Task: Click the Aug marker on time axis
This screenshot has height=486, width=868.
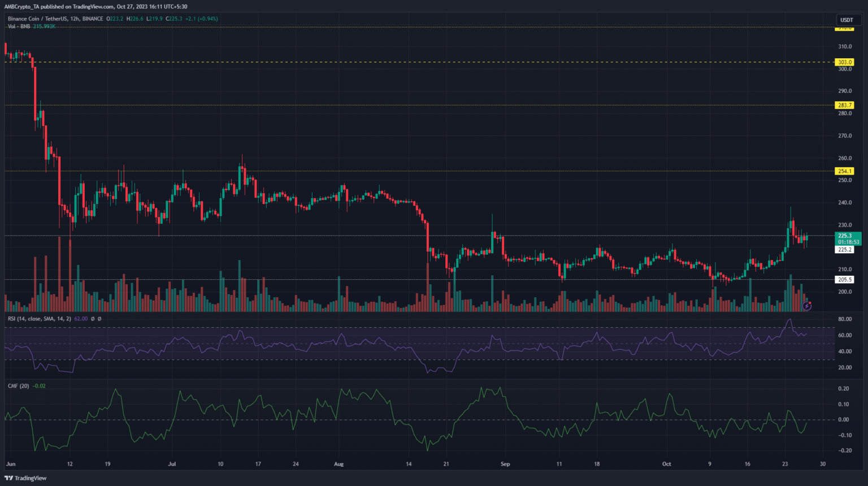Action: (x=338, y=464)
